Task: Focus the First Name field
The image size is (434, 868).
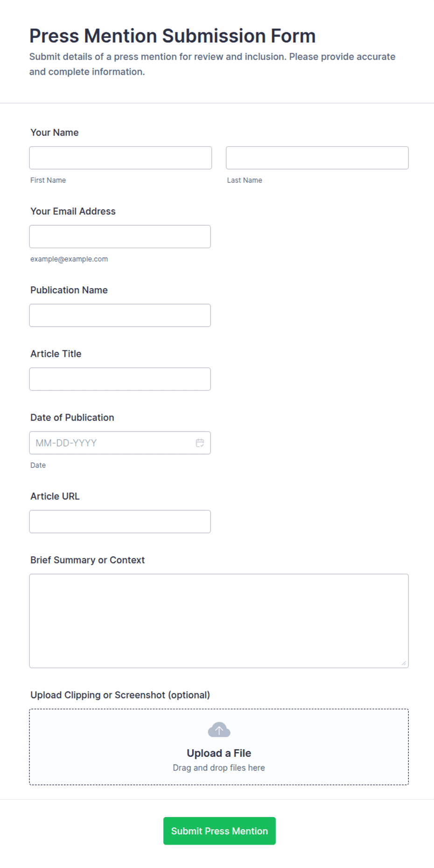Action: pos(120,158)
